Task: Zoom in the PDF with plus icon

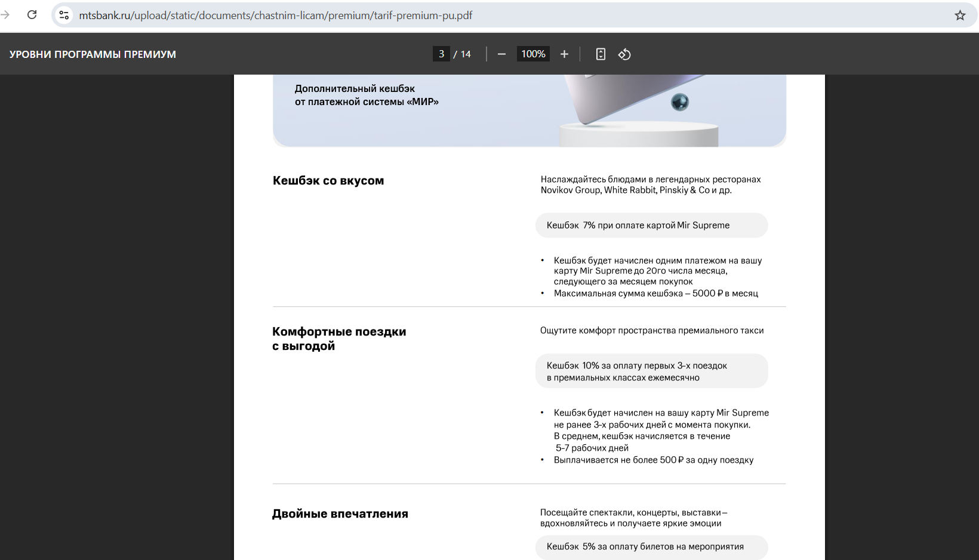Action: coord(564,54)
